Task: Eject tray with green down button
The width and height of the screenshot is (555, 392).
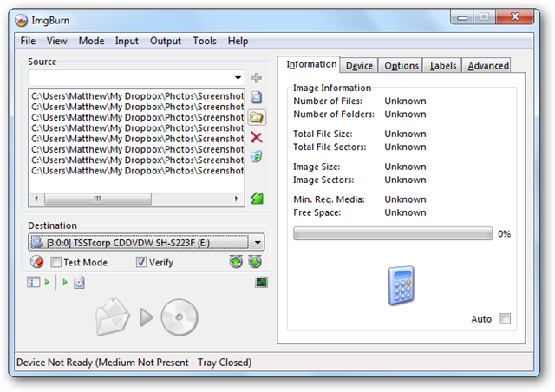Action: tap(255, 262)
